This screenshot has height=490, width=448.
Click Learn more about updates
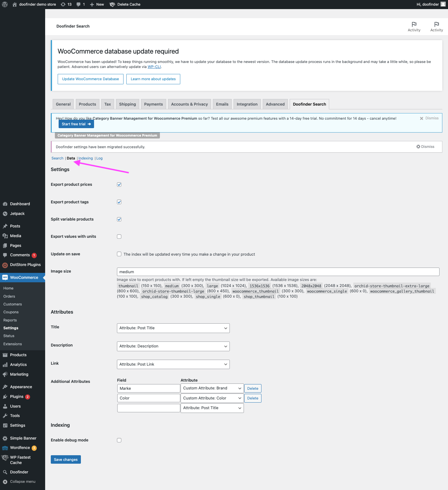153,79
